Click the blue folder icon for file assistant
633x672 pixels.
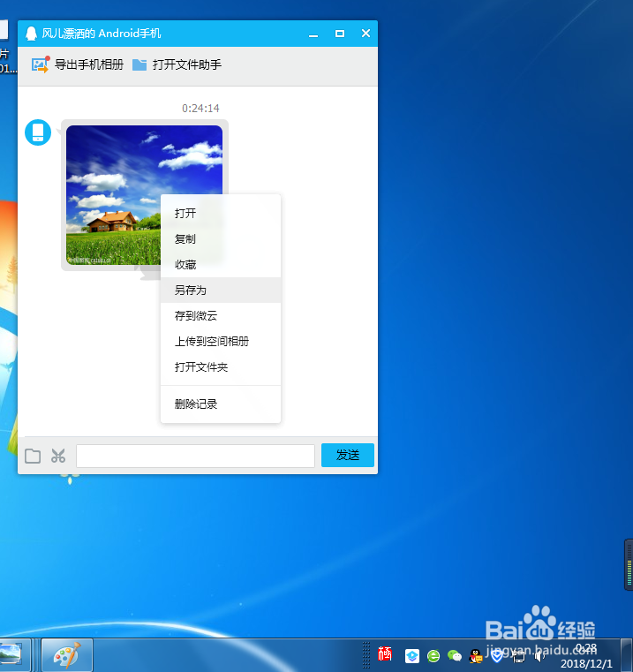click(x=139, y=64)
